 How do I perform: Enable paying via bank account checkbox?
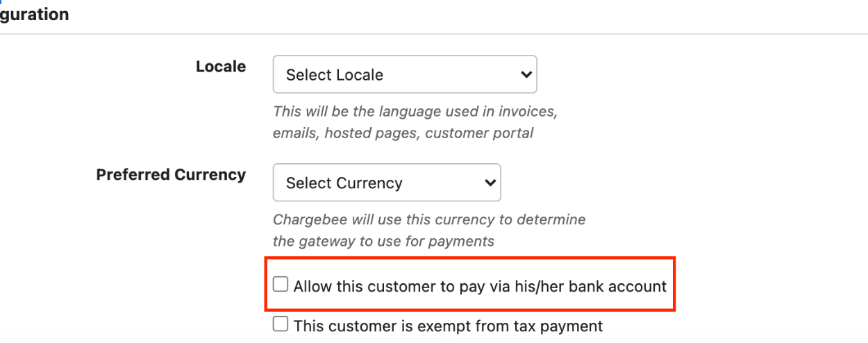[x=281, y=285]
